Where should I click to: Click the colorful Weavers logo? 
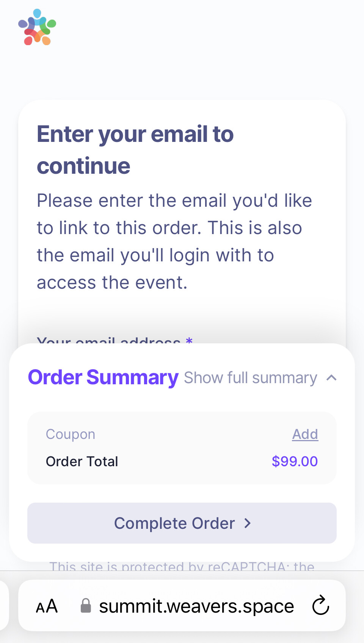click(37, 27)
